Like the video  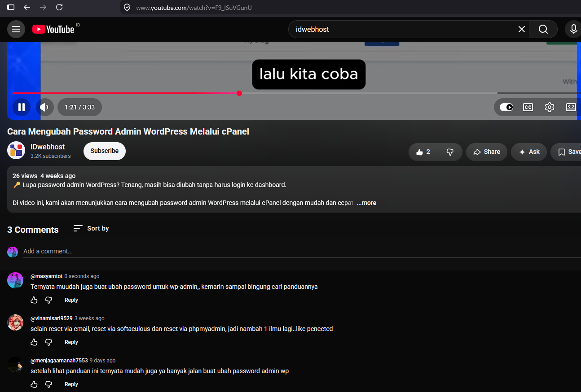(423, 152)
